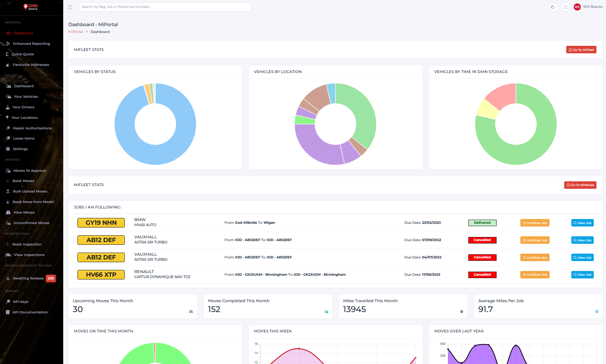606x364 pixels.
Task: Unfollow the GY19 NHN BMW job
Action: tap(535, 223)
